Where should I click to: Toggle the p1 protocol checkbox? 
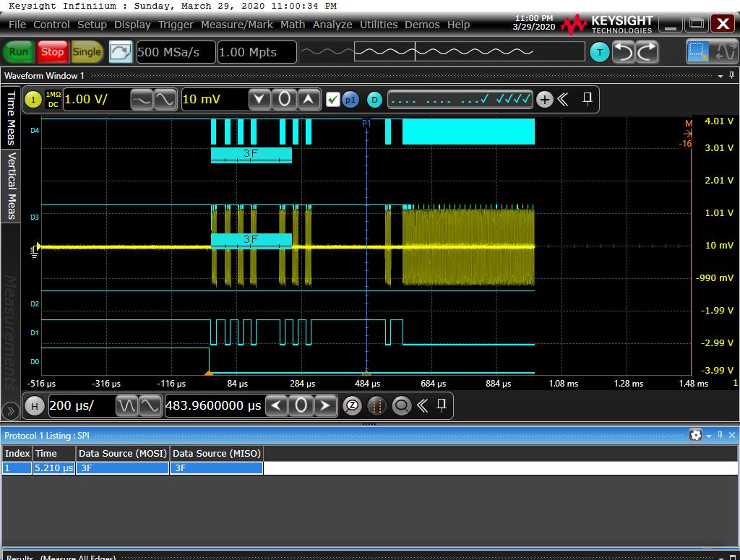333,100
